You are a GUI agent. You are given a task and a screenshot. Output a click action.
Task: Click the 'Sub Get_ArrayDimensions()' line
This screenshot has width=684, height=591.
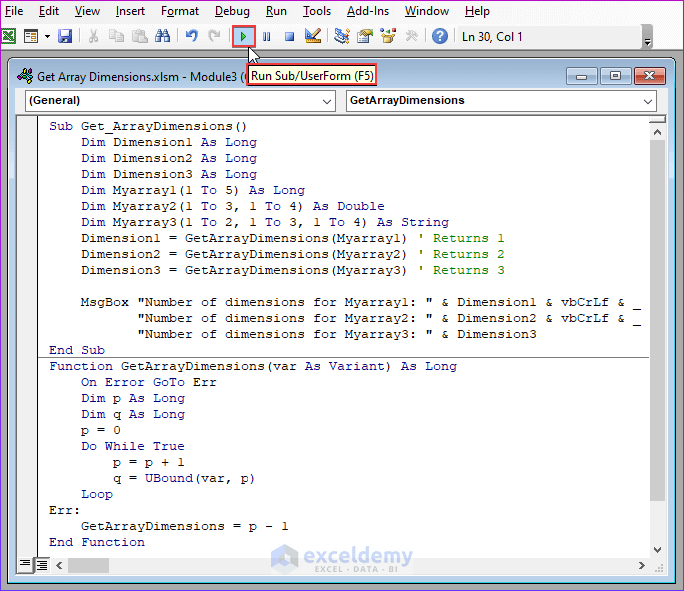click(x=148, y=126)
